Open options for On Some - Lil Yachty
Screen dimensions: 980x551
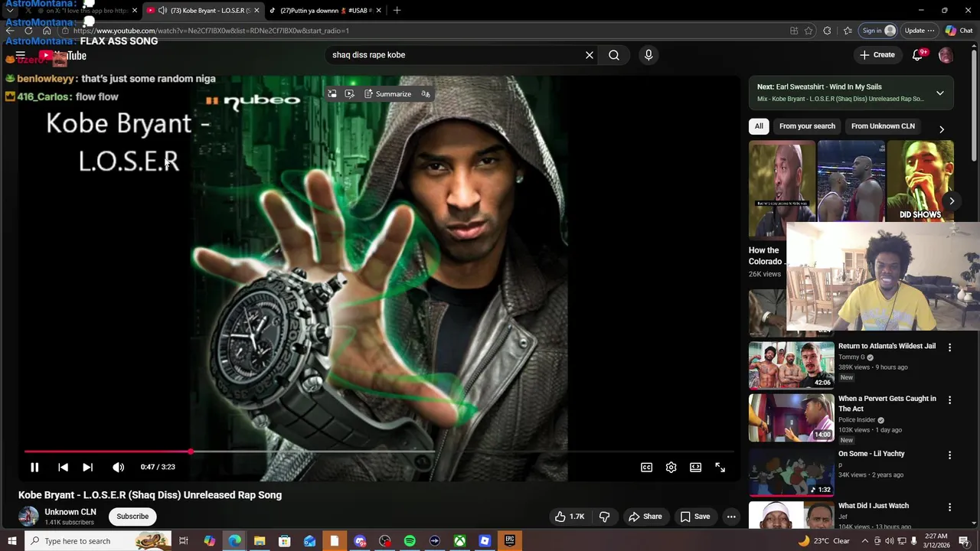pyautogui.click(x=949, y=455)
